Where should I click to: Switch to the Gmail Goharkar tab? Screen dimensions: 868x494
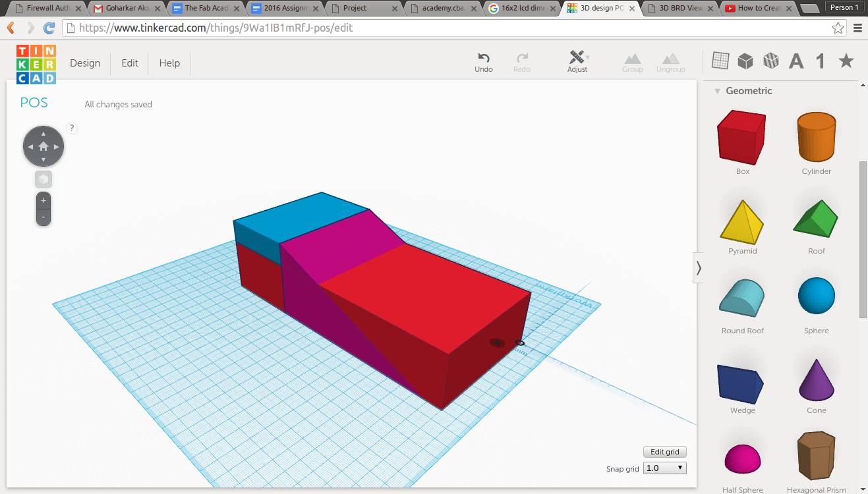coord(127,9)
